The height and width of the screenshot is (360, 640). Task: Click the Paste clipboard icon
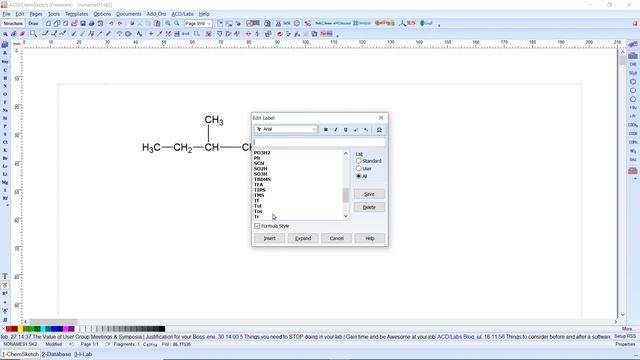point(157,24)
